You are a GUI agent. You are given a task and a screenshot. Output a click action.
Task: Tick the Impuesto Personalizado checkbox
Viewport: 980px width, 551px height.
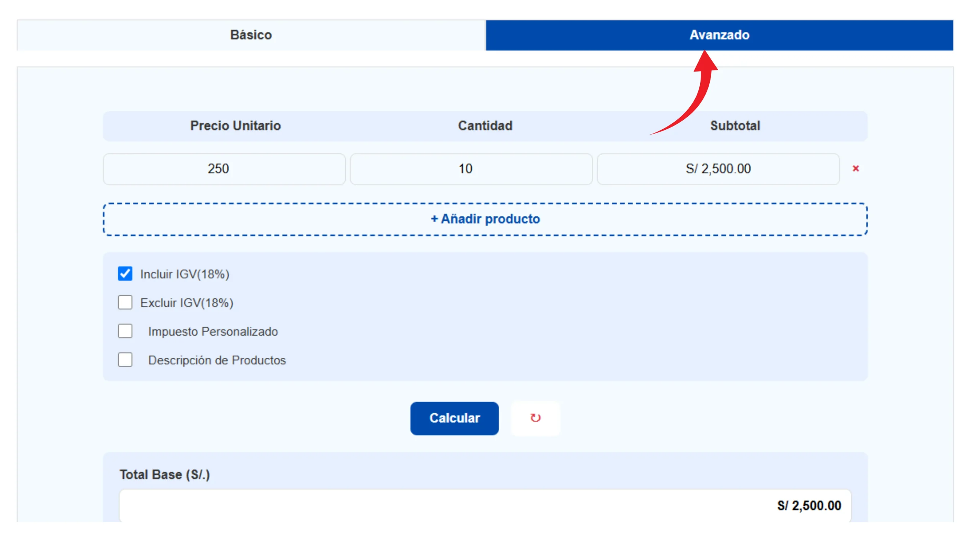coord(125,331)
